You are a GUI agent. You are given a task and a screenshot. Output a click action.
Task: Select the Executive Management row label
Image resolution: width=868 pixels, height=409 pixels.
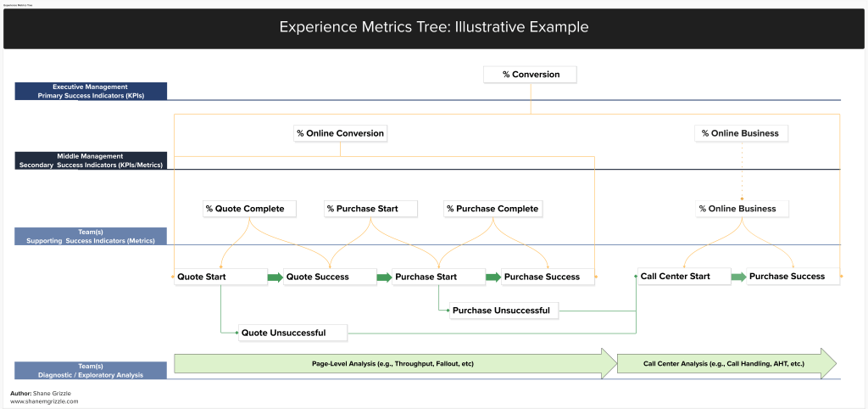(x=91, y=92)
